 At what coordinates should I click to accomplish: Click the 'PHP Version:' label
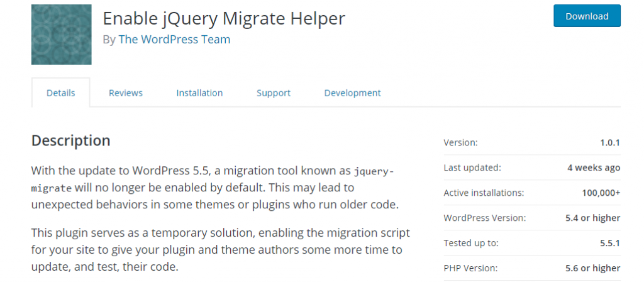(470, 268)
